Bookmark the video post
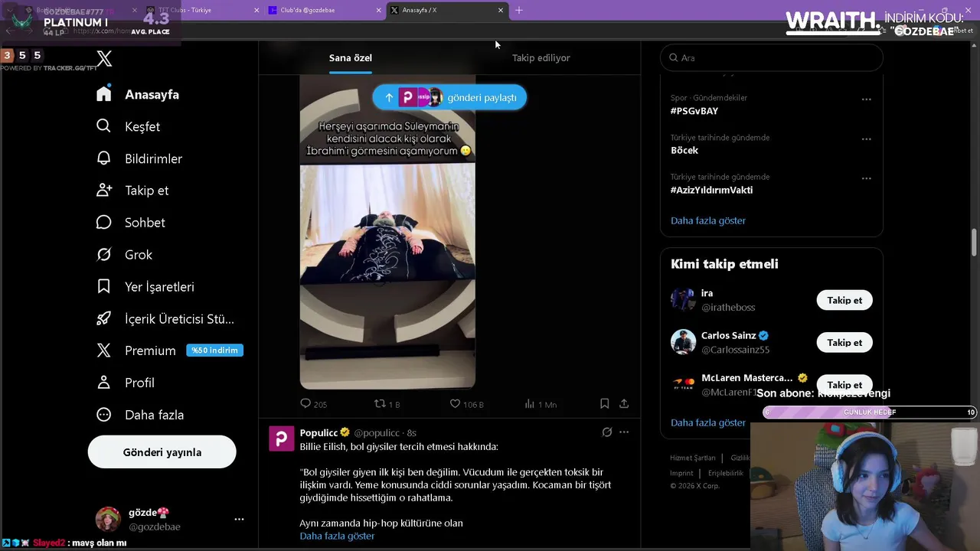 (604, 403)
